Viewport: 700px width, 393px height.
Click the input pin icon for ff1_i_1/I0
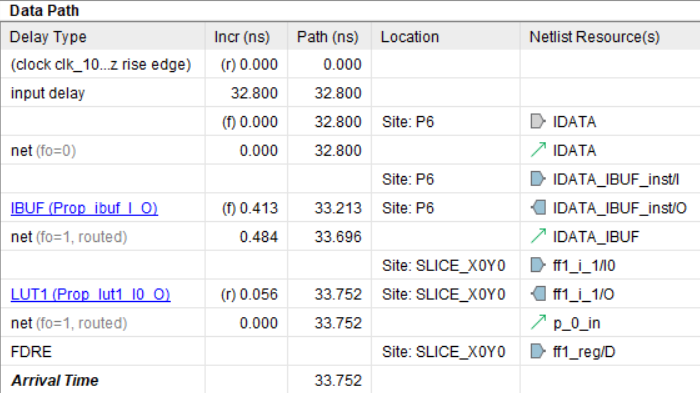538,265
